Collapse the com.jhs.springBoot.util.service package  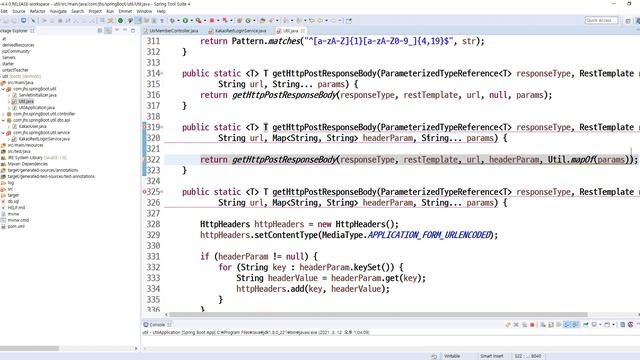(x=3, y=133)
